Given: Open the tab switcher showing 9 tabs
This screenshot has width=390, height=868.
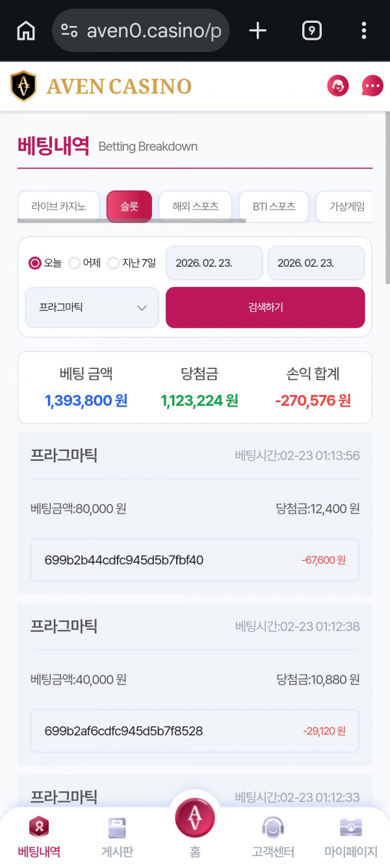Looking at the screenshot, I should (x=311, y=30).
